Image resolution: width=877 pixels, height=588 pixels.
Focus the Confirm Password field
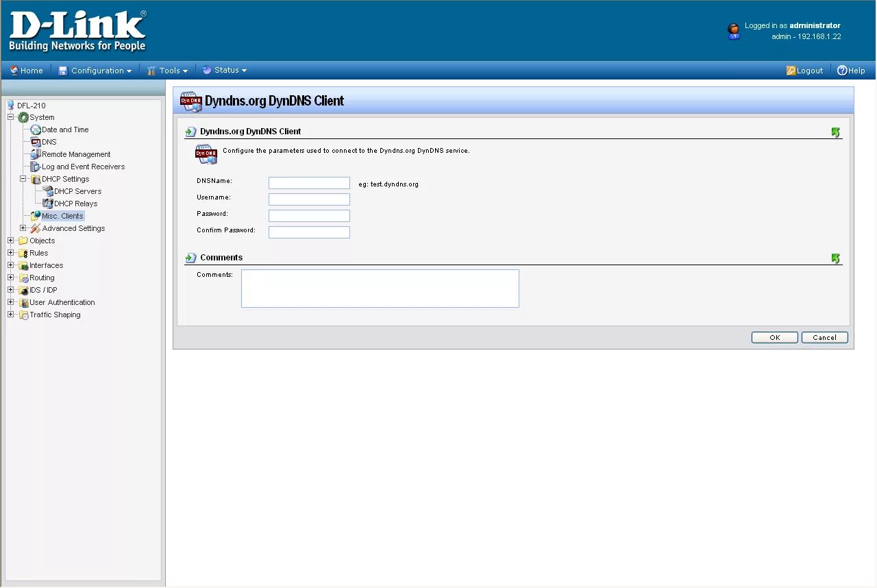[309, 232]
